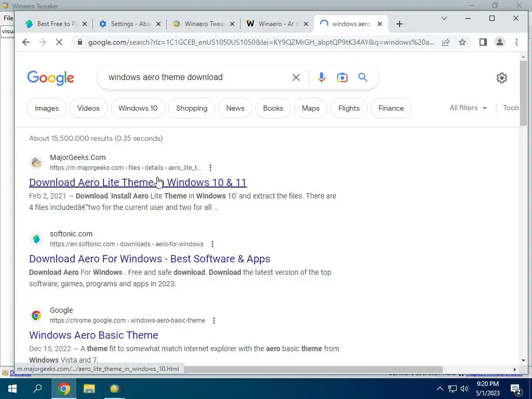Filter results by Maps

coord(311,108)
